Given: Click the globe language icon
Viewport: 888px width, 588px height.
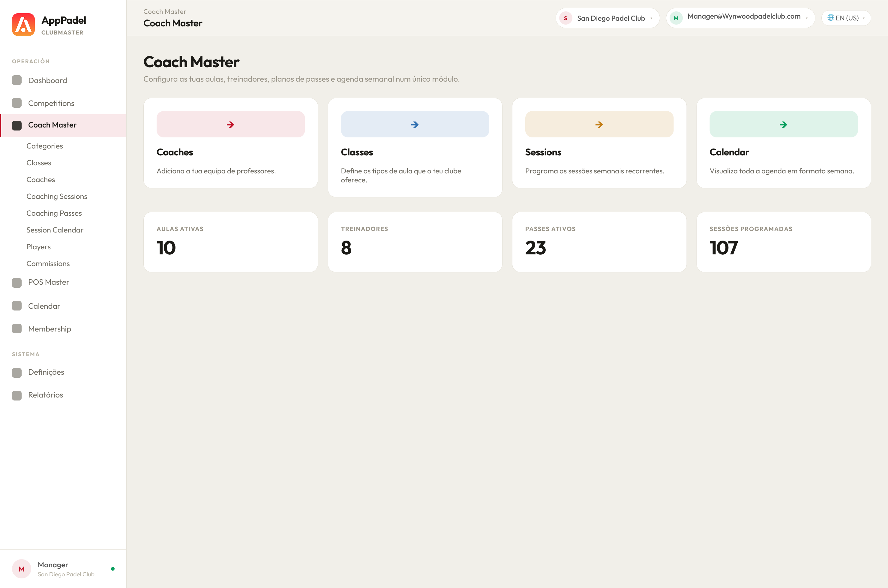Looking at the screenshot, I should point(831,18).
